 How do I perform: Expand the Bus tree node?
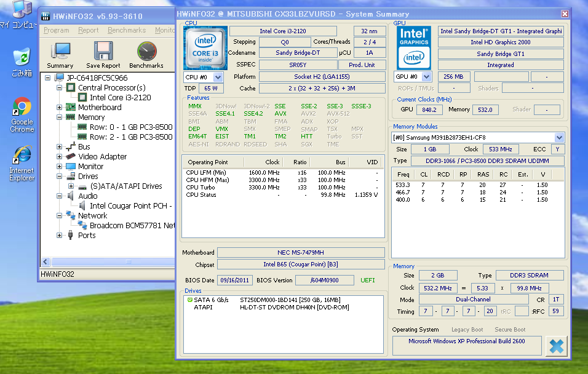60,147
